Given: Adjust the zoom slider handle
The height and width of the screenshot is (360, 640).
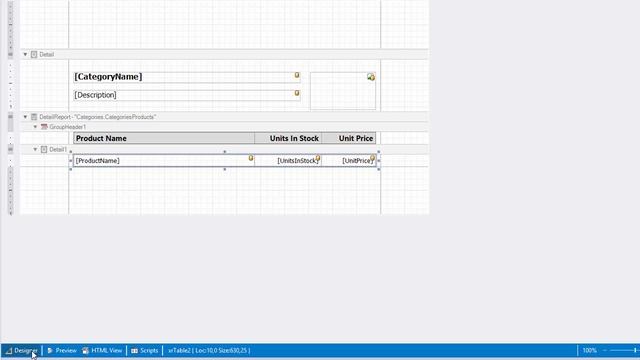Looking at the screenshot, I should tap(635, 351).
